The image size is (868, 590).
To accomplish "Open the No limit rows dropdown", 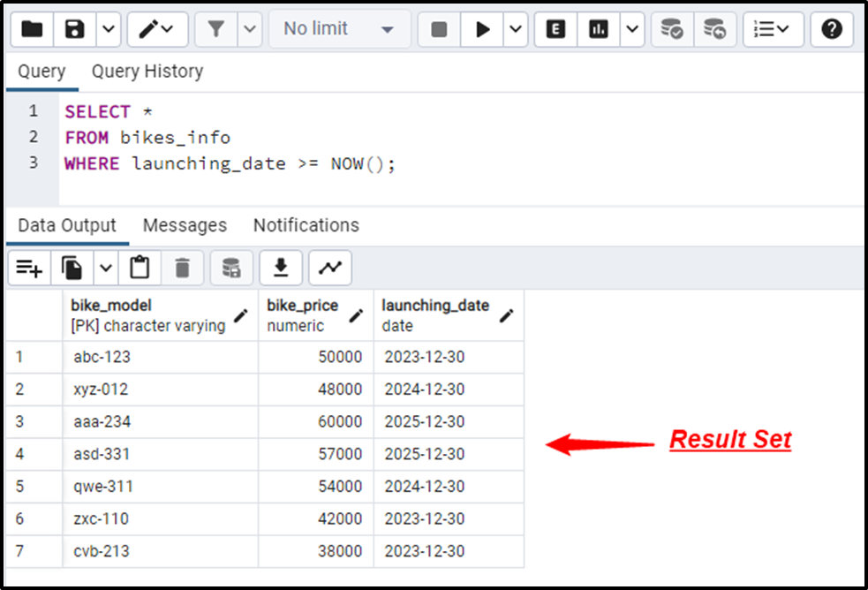I will pos(340,29).
